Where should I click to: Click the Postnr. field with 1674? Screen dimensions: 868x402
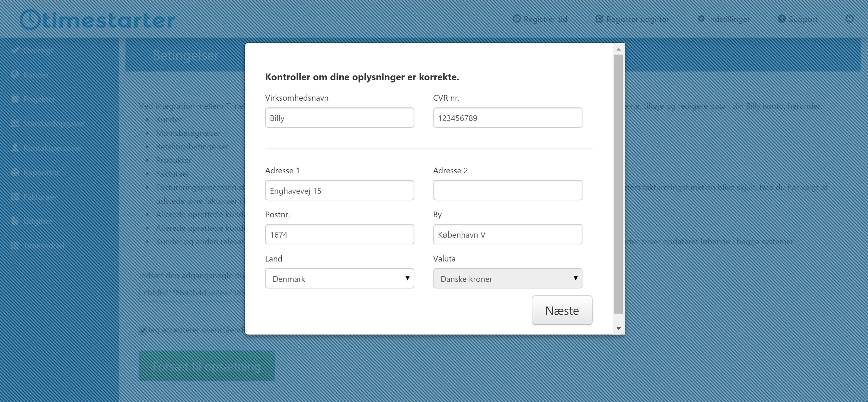coord(339,234)
